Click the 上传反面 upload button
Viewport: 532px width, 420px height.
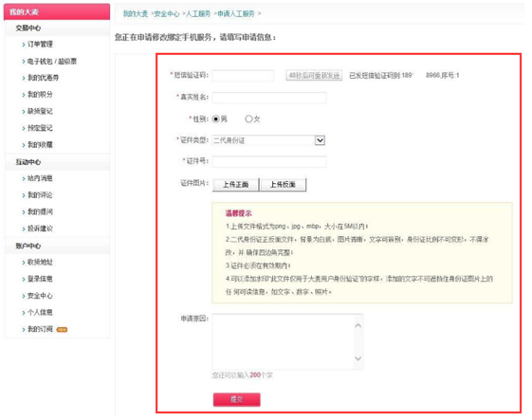283,185
